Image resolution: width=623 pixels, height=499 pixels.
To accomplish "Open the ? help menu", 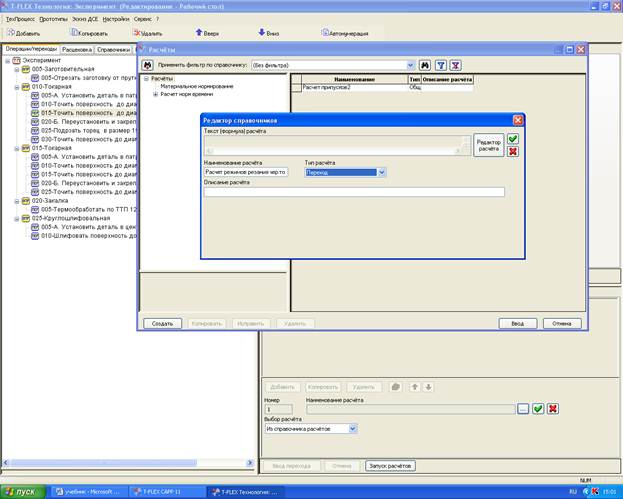I will pyautogui.click(x=157, y=19).
